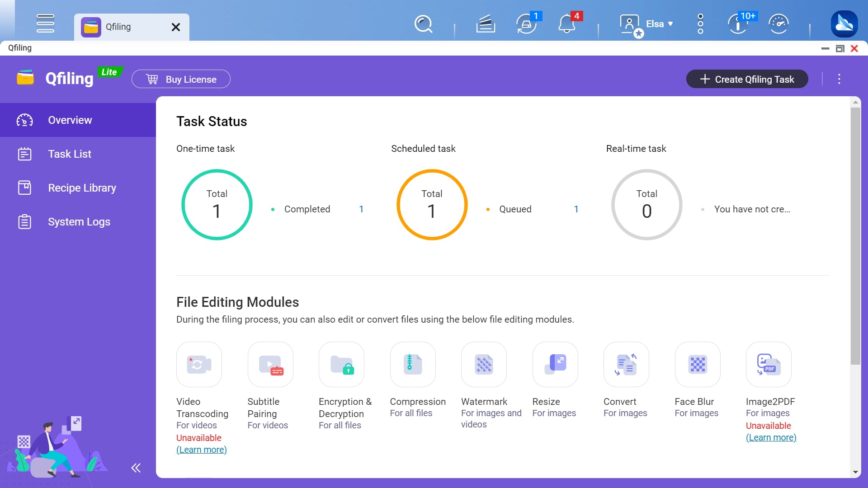Click the Subtitle Pairing module icon
Viewport: 868px width, 488px height.
point(271,363)
